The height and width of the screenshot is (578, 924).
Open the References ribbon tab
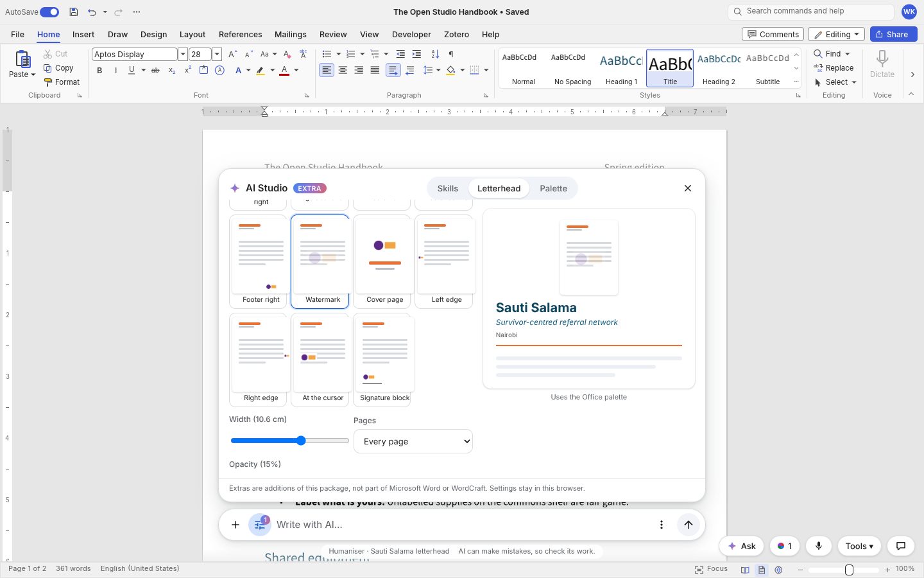(240, 34)
